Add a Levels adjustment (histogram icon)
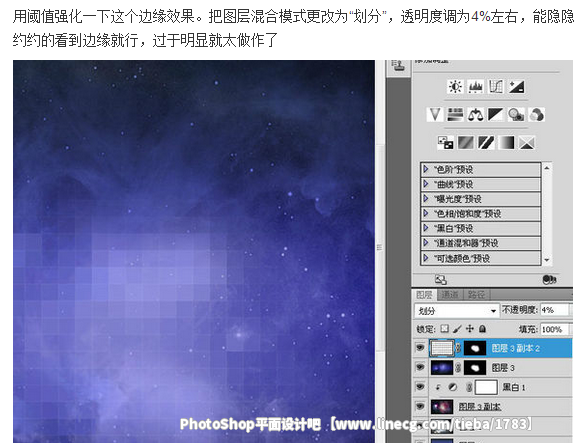The width and height of the screenshot is (588, 443). pos(476,87)
